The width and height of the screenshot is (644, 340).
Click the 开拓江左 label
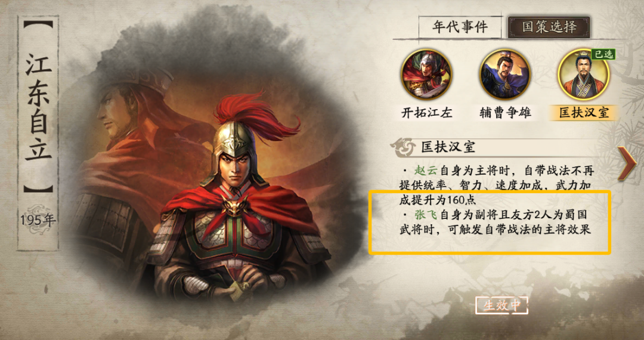[427, 113]
